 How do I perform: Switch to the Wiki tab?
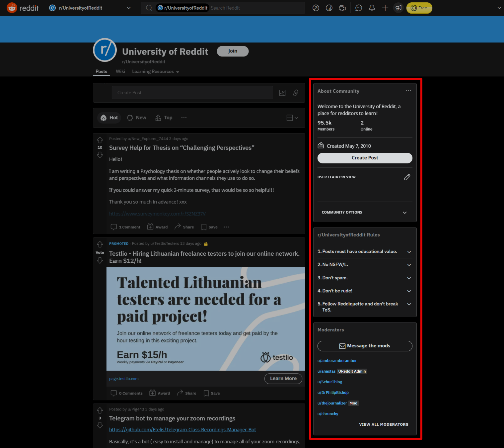[x=120, y=71]
